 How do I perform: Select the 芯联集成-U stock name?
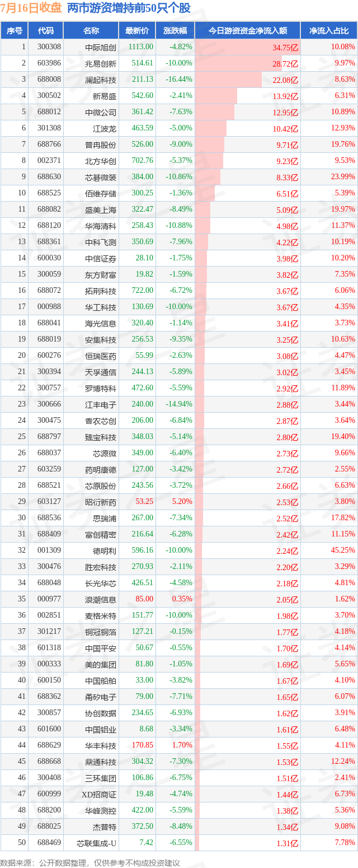[96, 843]
